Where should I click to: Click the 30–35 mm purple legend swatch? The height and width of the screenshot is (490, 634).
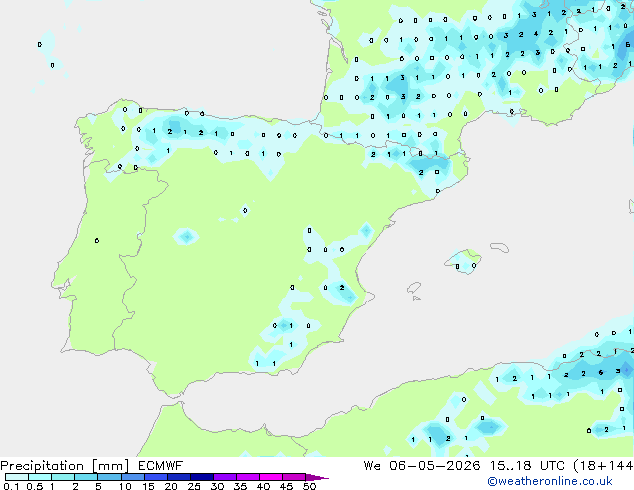point(225,477)
